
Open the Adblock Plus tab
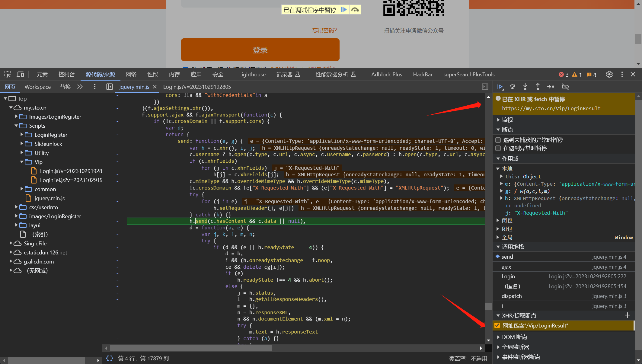click(387, 75)
